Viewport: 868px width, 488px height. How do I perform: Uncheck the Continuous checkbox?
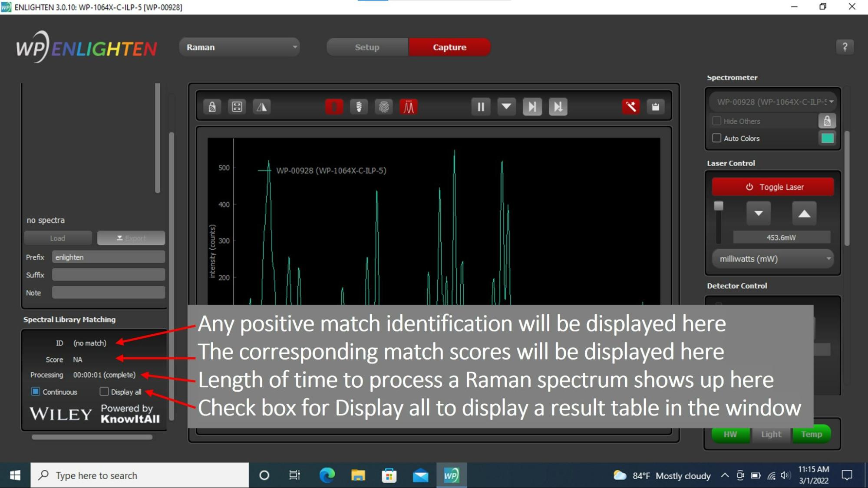point(36,392)
